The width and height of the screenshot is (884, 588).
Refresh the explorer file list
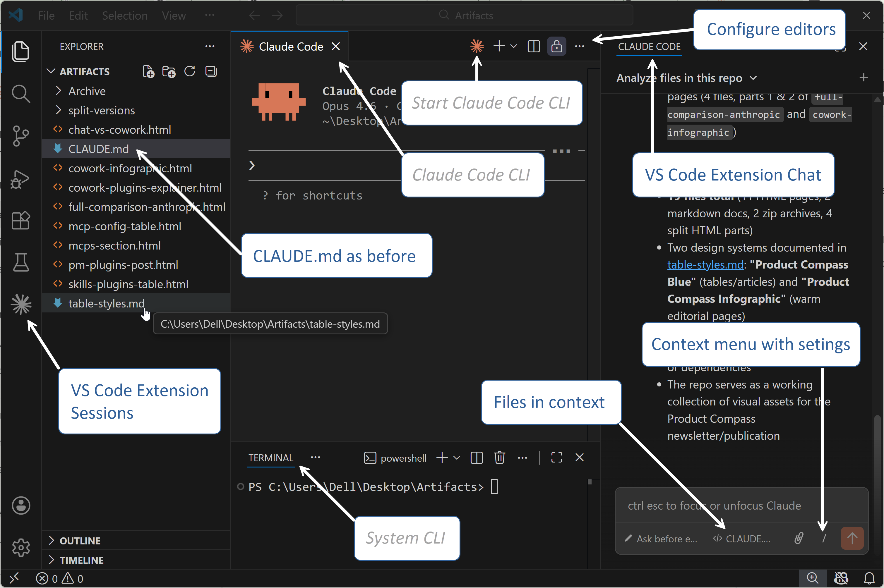coord(190,71)
